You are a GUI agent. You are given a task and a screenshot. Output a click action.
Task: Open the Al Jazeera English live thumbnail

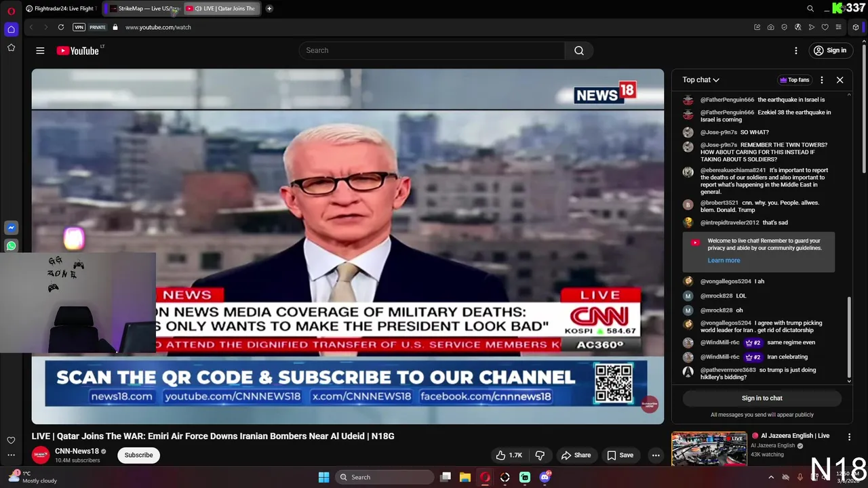709,449
